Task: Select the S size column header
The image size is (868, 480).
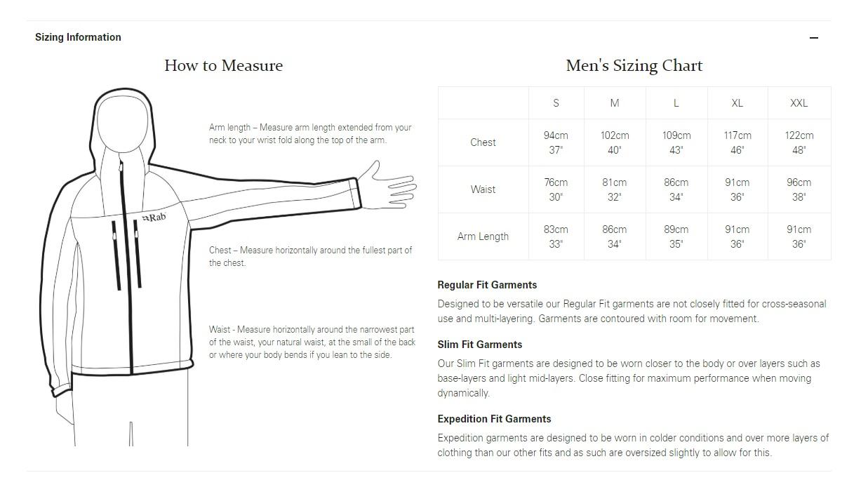Action: (x=556, y=103)
